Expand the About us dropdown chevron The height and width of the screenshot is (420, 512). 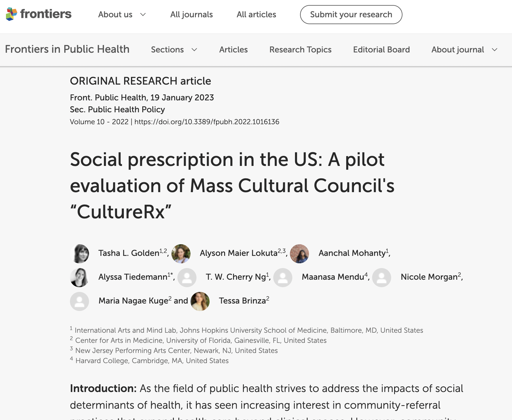pos(143,15)
